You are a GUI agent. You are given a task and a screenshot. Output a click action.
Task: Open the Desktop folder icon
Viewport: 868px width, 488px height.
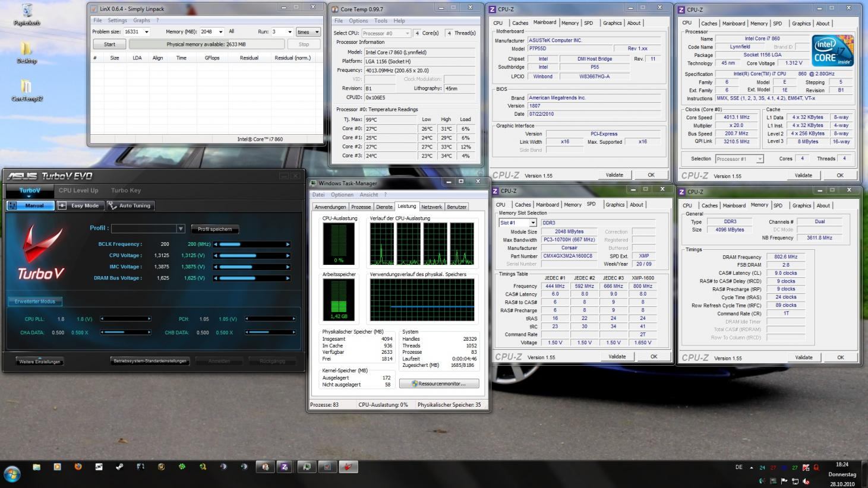click(x=26, y=52)
